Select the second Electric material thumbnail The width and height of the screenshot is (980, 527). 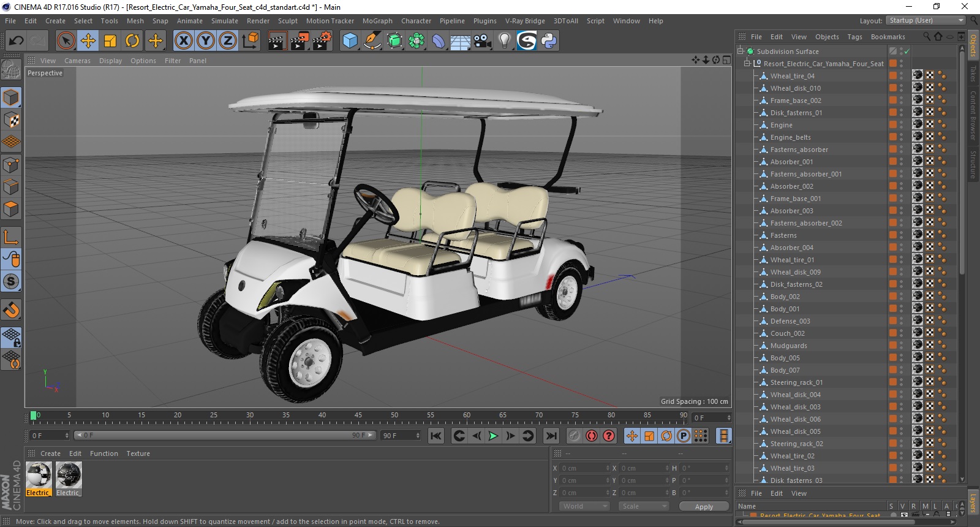point(69,479)
